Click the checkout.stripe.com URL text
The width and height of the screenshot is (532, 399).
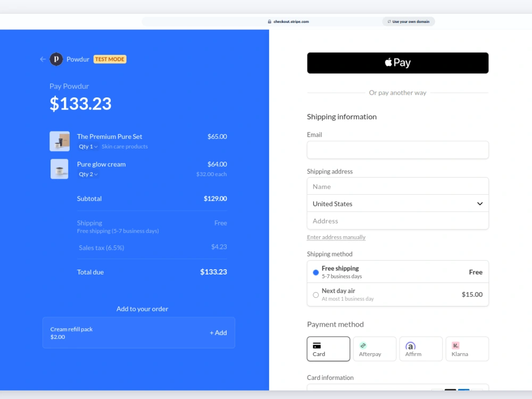[x=291, y=21]
